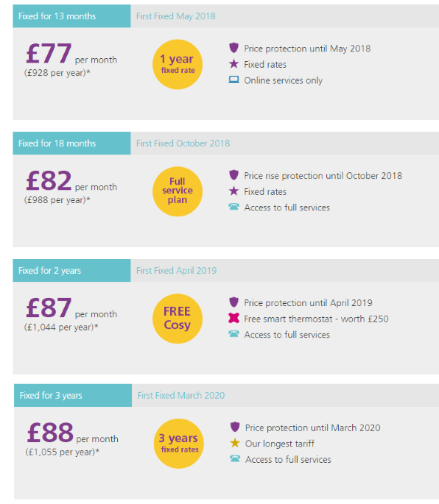
Task: Click the shield icon beside March 2020 price protection
Action: click(x=235, y=427)
